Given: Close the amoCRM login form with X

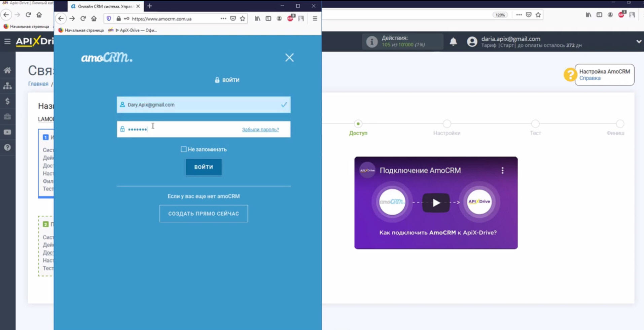Looking at the screenshot, I should (x=289, y=58).
